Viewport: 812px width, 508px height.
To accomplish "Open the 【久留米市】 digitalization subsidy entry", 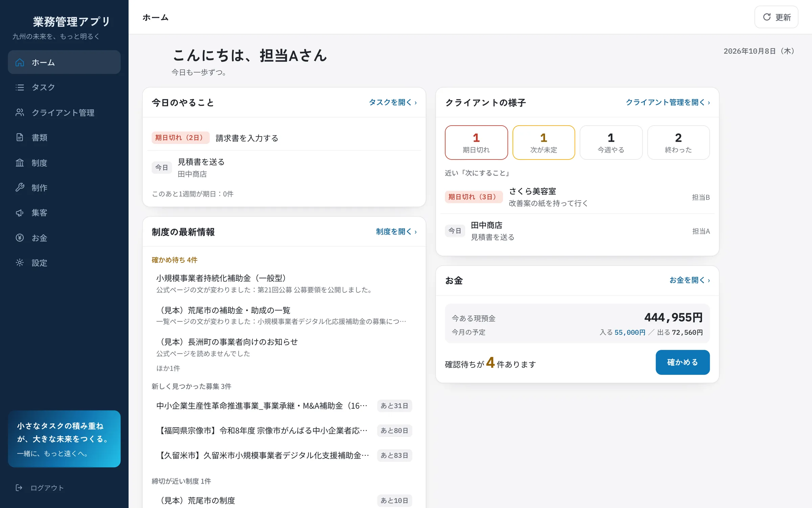I will [284, 456].
